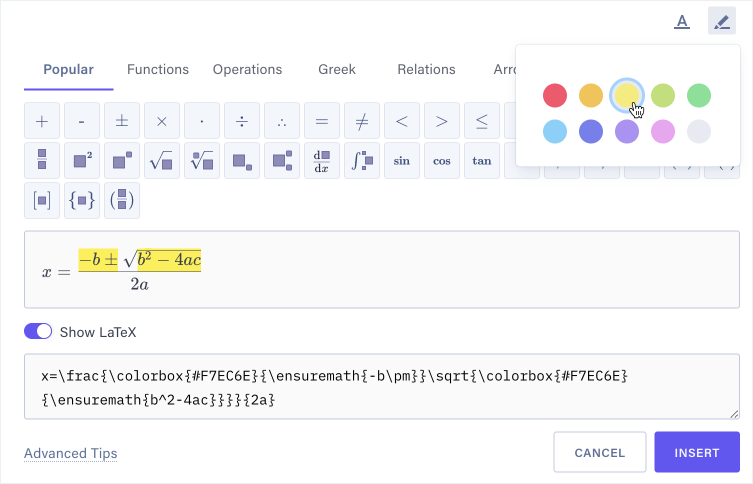Insert a fraction template
Viewport: 753px width, 484px height.
coord(42,160)
